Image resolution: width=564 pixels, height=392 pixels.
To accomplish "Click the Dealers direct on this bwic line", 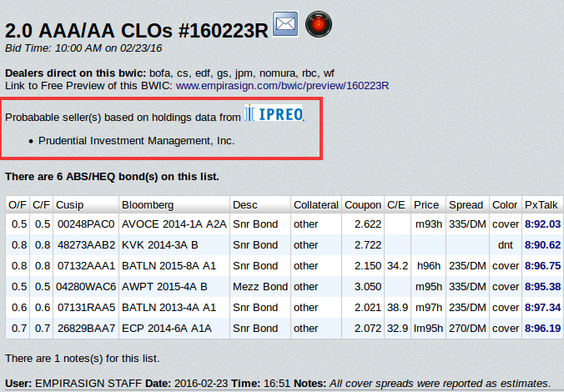I will [x=169, y=73].
